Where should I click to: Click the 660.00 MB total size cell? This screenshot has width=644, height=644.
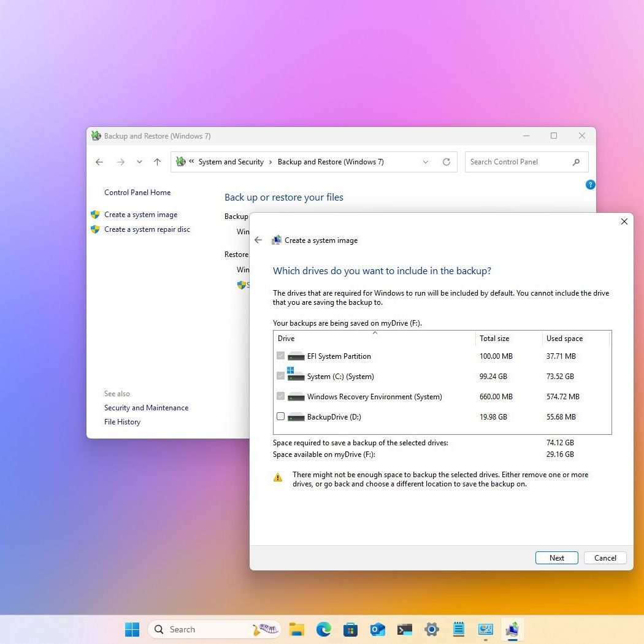496,396
